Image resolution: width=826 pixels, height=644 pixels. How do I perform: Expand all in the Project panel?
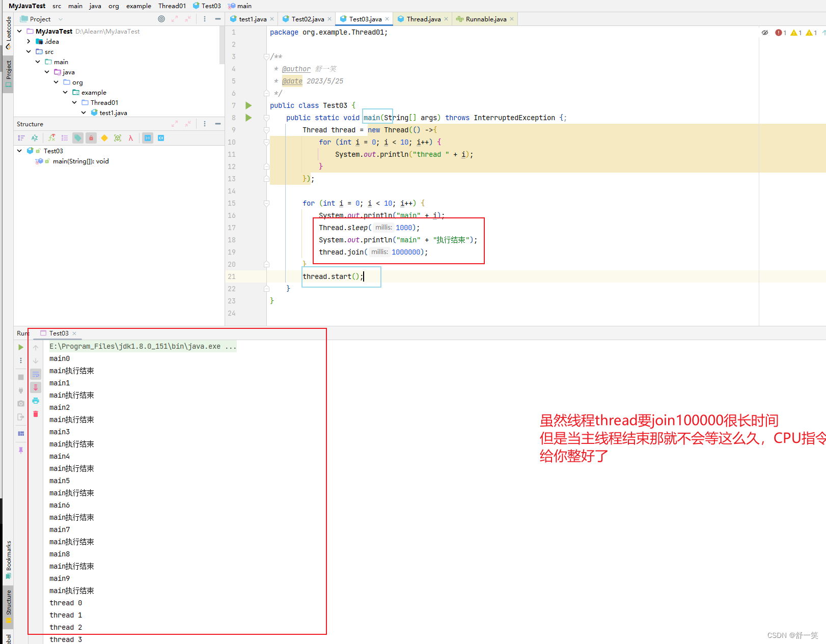tap(175, 19)
